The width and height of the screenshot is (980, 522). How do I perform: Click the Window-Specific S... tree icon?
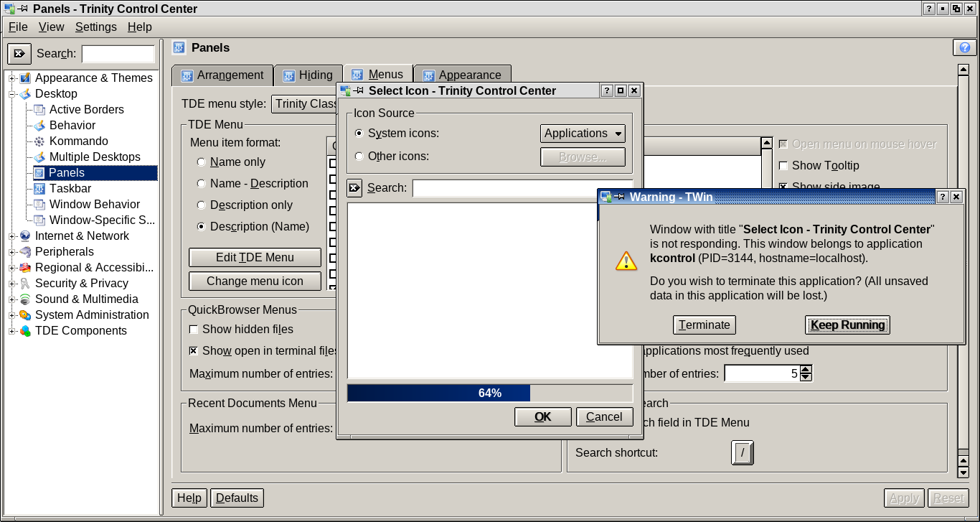39,220
